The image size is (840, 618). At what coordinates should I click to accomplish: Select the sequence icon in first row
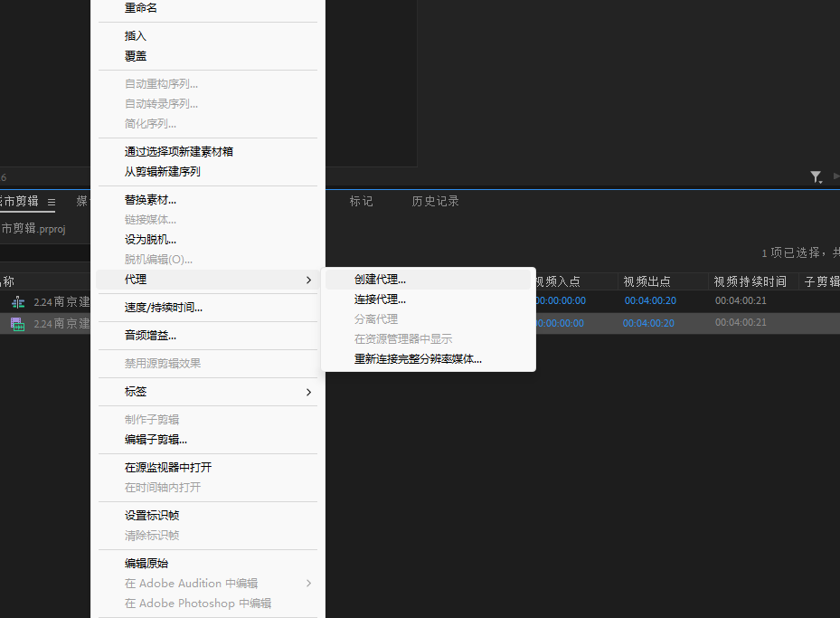point(18,302)
